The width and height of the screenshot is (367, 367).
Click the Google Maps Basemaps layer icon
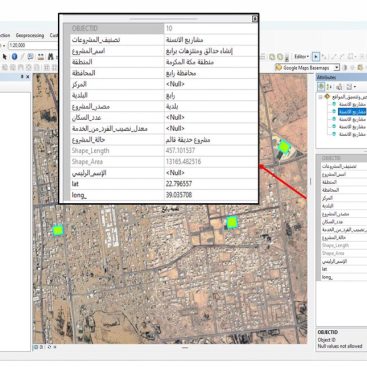(x=279, y=68)
